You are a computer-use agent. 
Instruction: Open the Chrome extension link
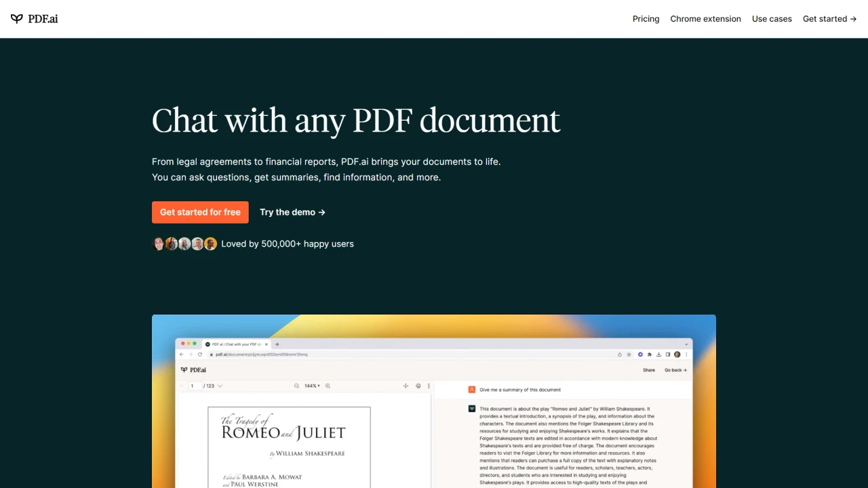[705, 19]
